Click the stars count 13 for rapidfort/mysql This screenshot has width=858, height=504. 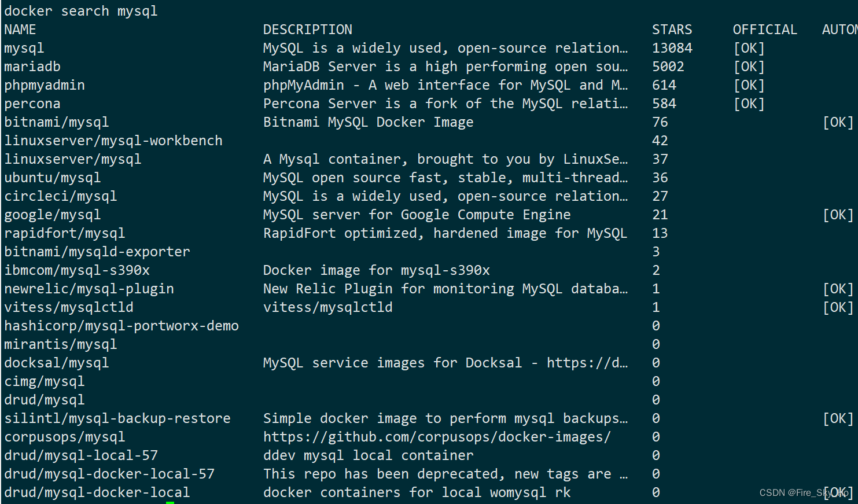click(x=660, y=233)
